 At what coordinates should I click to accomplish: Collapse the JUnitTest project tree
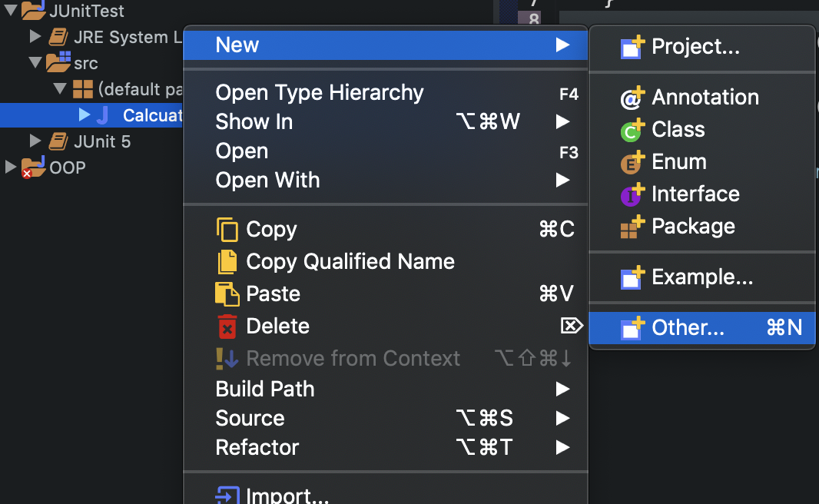[11, 11]
